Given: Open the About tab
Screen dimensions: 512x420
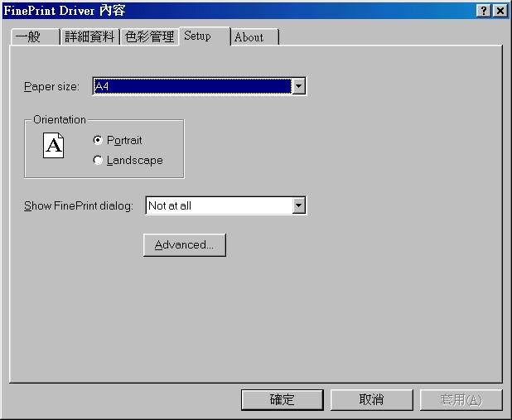Looking at the screenshot, I should (x=254, y=37).
